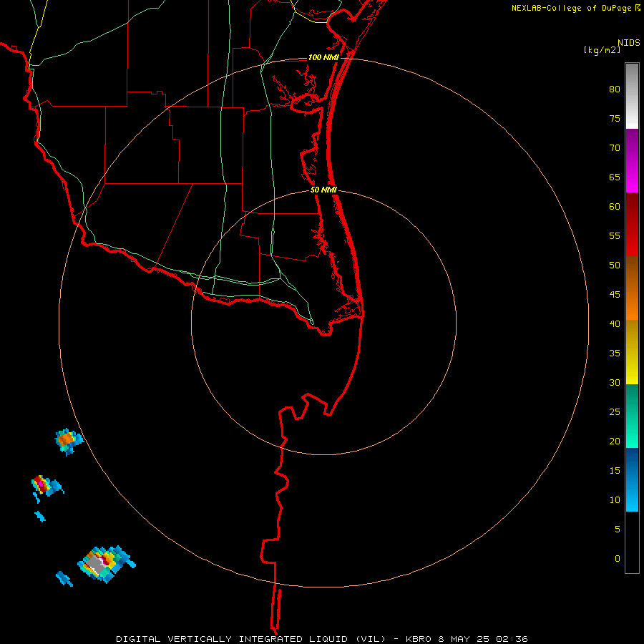Viewport: 644px width, 644px height.
Task: Click the 0 value on the VIL scale
Action: 618,559
